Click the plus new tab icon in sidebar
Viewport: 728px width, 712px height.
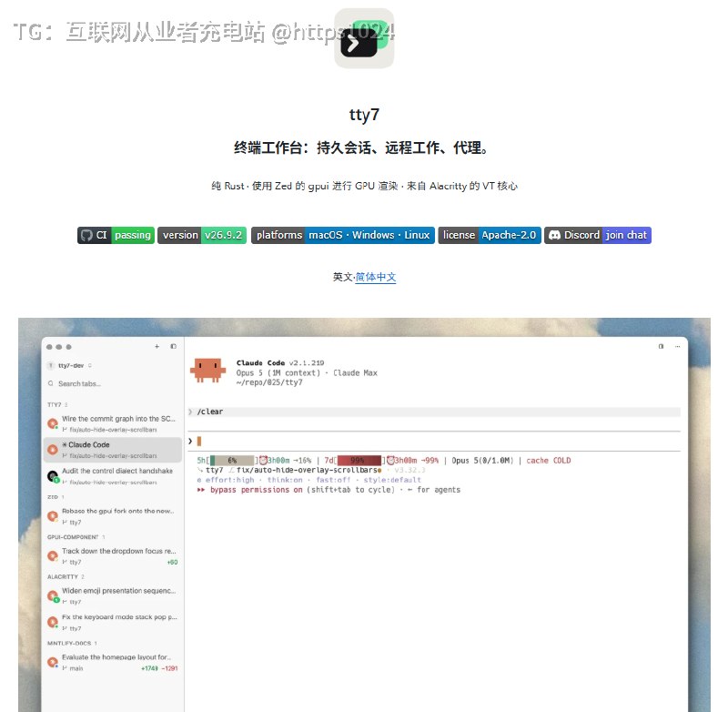[x=157, y=347]
